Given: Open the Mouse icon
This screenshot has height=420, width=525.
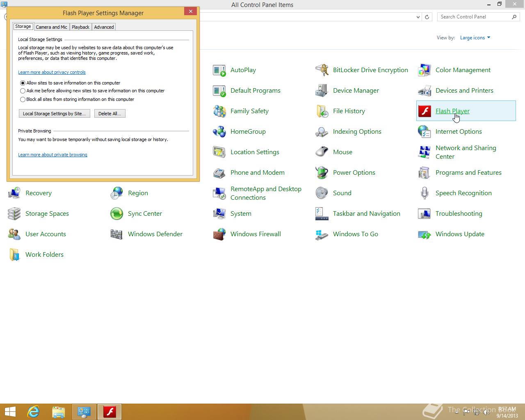Looking at the screenshot, I should 322,152.
